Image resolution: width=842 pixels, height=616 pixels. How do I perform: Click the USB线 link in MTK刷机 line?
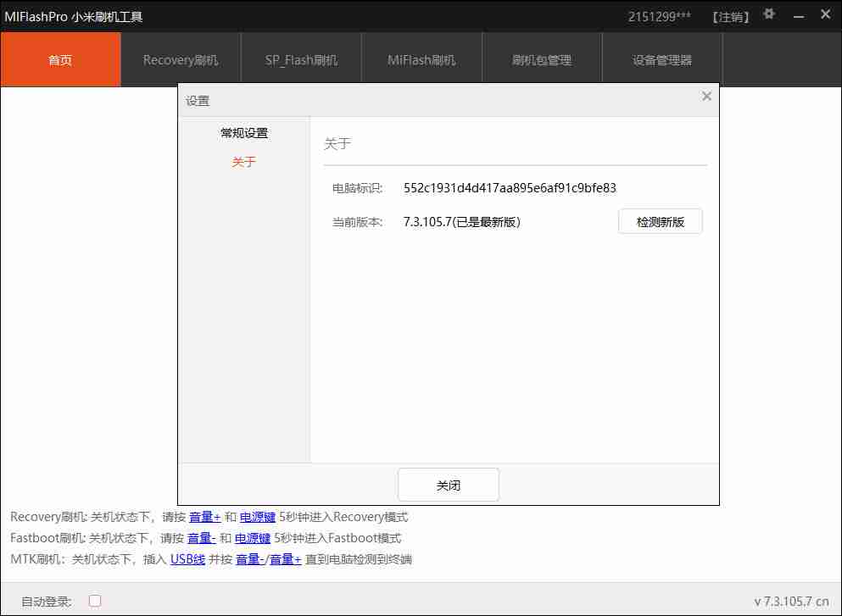point(188,559)
